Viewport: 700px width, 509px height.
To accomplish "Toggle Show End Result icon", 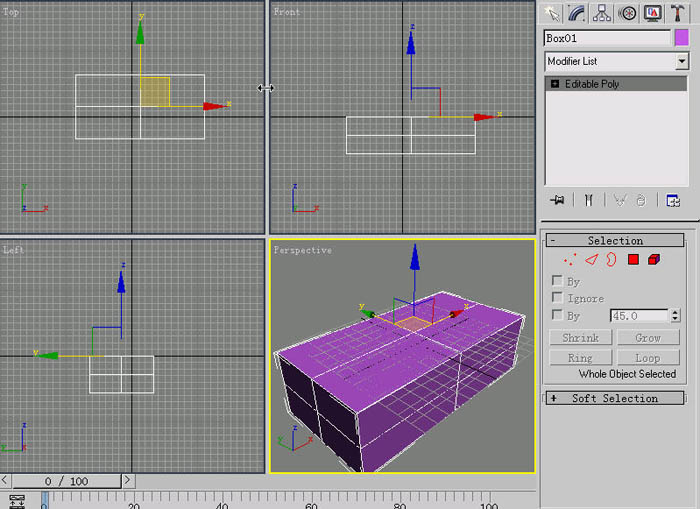I will [588, 200].
